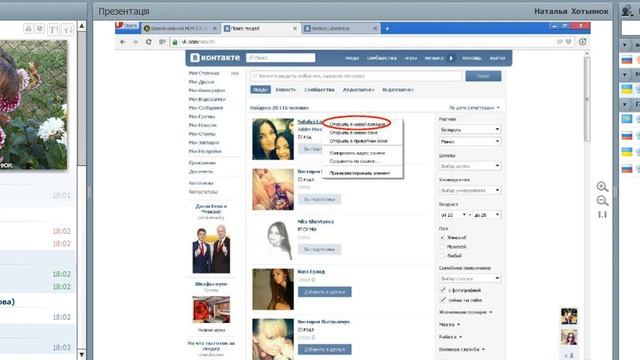
Task: Open Мои Сообщения in left menu
Action: 206,108
